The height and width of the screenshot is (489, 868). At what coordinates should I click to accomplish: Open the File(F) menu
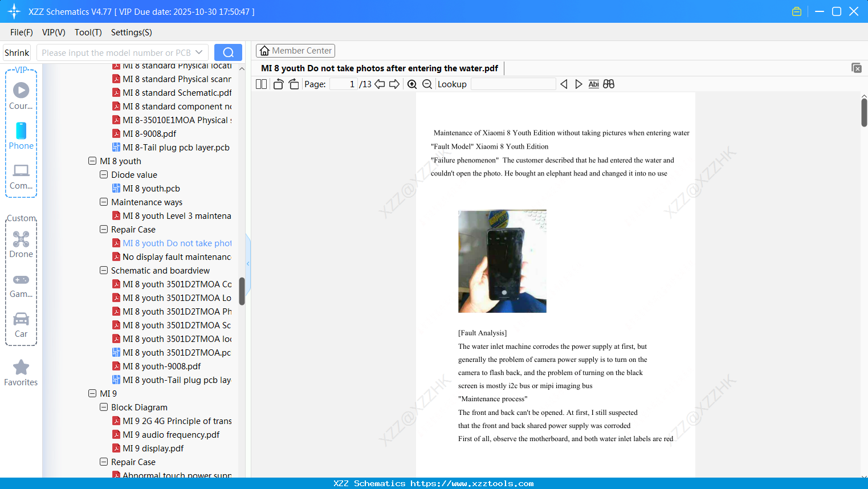coord(22,32)
